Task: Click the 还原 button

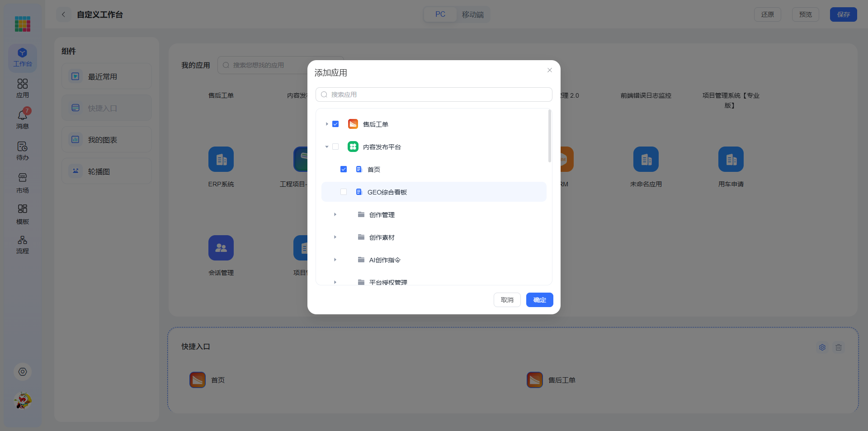Action: click(768, 14)
